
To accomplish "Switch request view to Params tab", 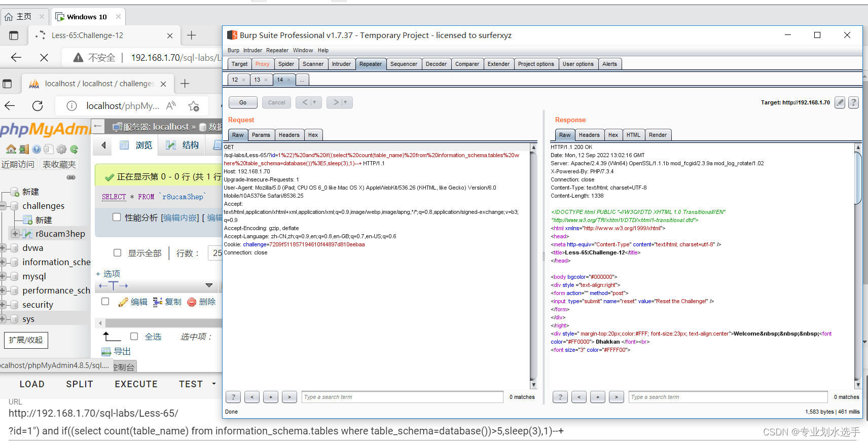I will (261, 135).
